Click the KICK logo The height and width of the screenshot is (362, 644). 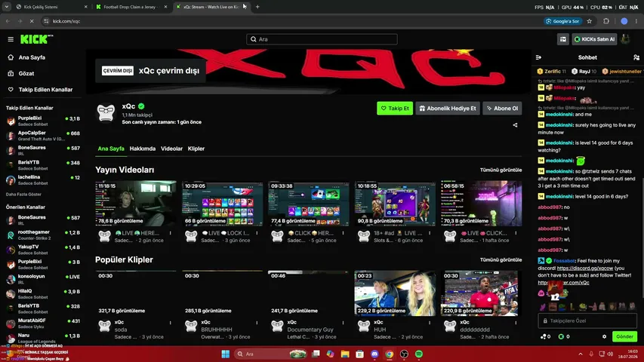click(36, 39)
